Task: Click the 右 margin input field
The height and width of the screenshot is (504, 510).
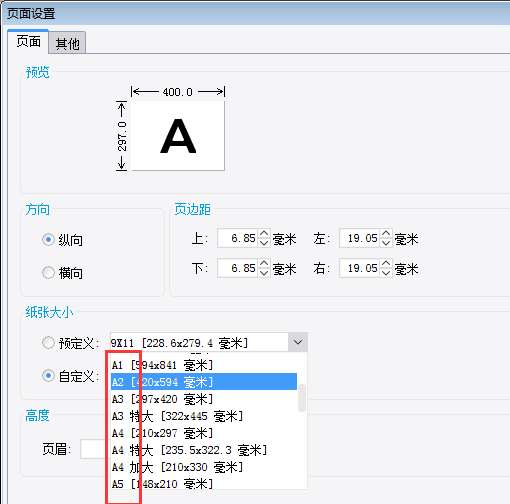Action: (359, 268)
